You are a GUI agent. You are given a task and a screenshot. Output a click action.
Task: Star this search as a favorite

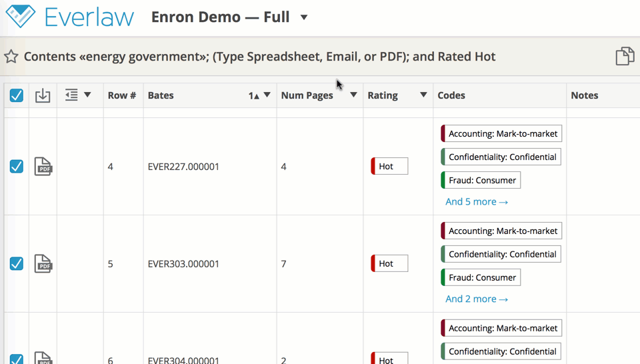[11, 56]
